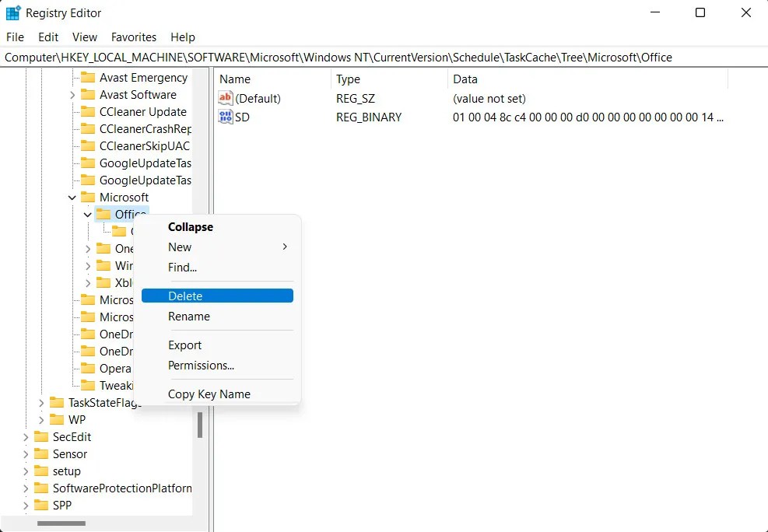Click the TaskStateFlags folder icon

tap(58, 402)
